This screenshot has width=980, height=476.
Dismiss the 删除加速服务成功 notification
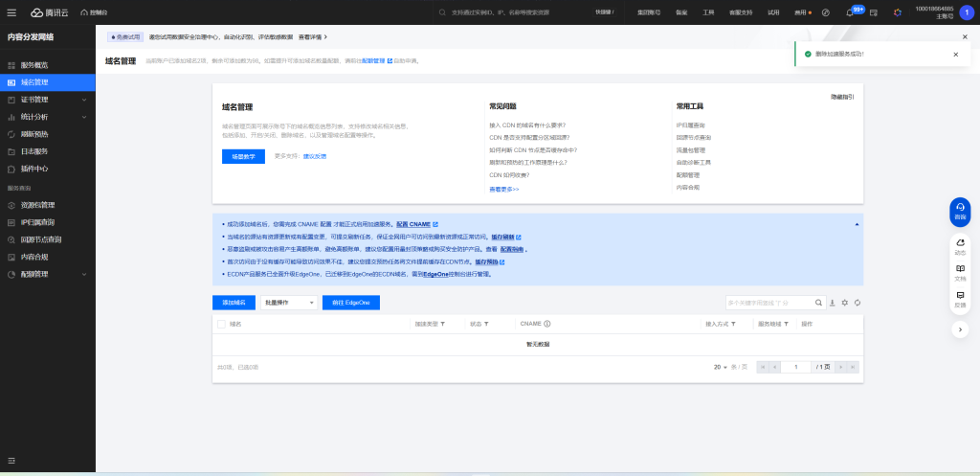coord(956,55)
